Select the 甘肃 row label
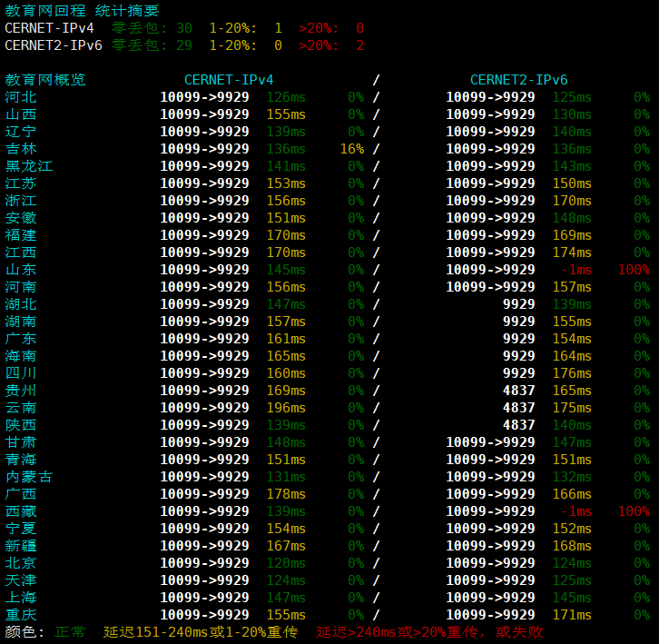This screenshot has width=659, height=644. pyautogui.click(x=21, y=442)
